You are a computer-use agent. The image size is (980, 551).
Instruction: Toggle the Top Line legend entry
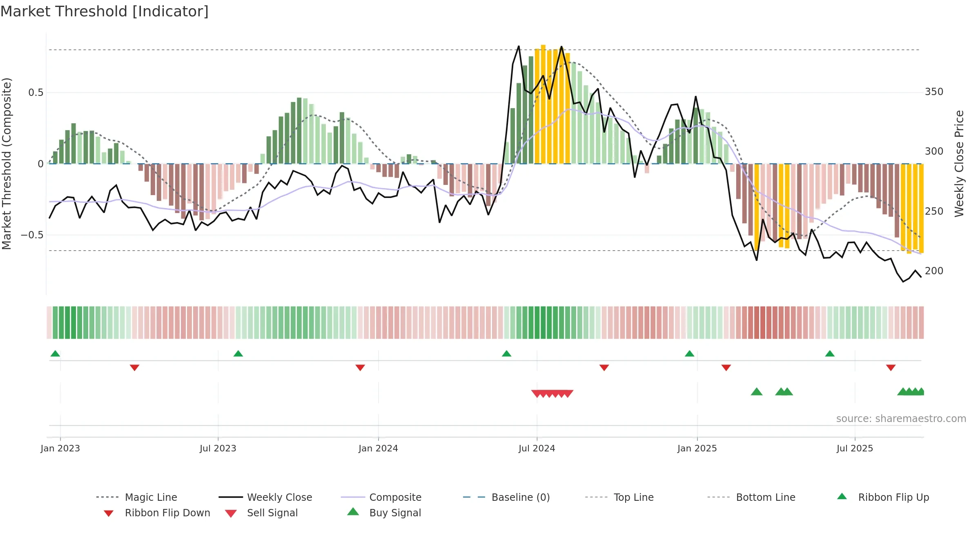(619, 497)
